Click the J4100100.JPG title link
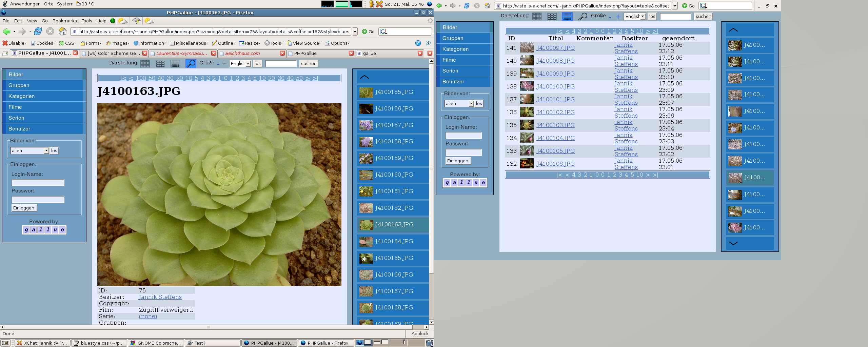This screenshot has height=347, width=868. coord(555,86)
